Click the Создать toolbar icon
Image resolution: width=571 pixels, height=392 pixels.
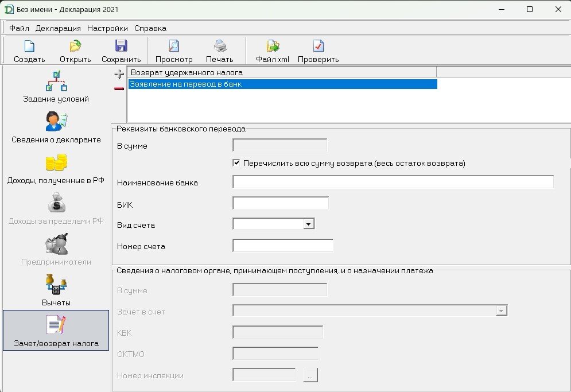(x=29, y=46)
